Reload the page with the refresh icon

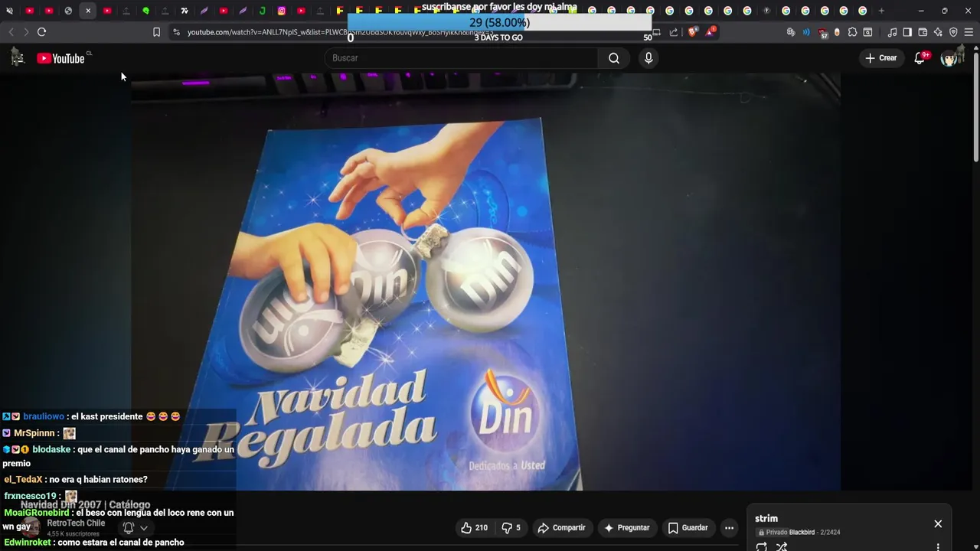[x=41, y=32]
